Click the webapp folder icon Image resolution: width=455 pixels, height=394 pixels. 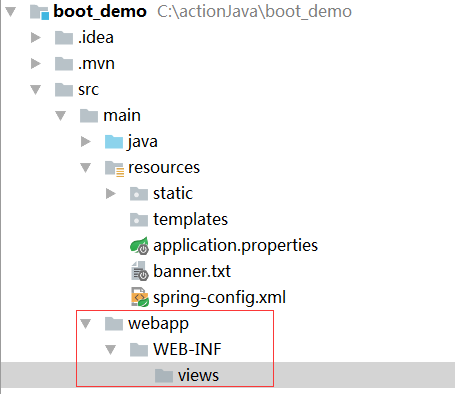tap(114, 324)
